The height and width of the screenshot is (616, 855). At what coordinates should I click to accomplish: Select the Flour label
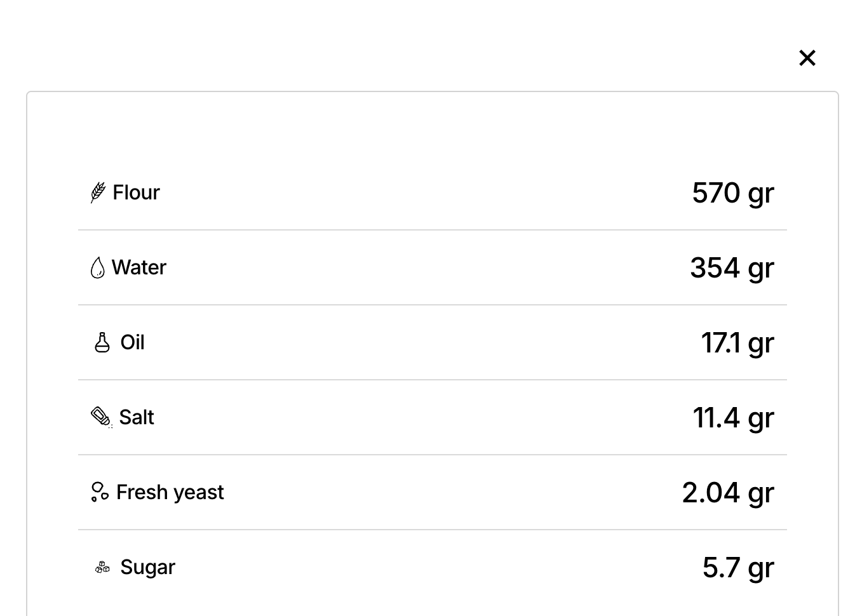[x=136, y=192]
